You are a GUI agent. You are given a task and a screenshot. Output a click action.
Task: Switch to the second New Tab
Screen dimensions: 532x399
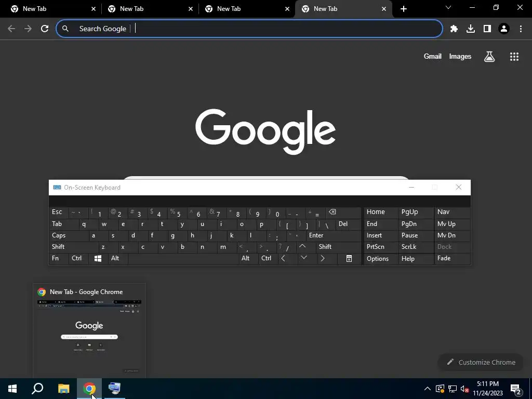[x=148, y=9]
